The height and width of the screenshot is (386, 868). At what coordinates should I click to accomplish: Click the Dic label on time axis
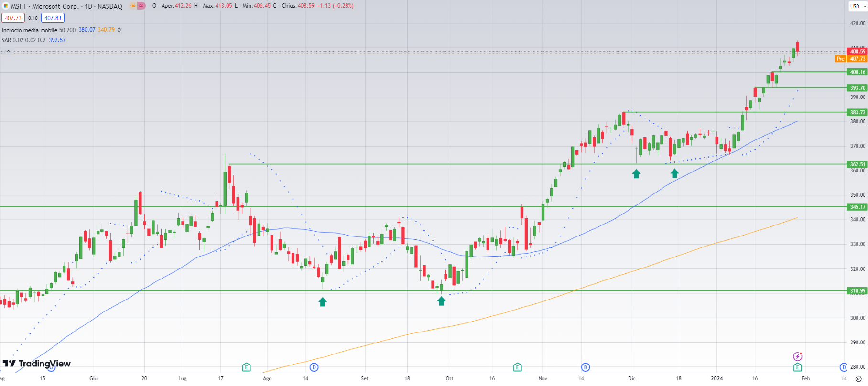click(x=632, y=378)
